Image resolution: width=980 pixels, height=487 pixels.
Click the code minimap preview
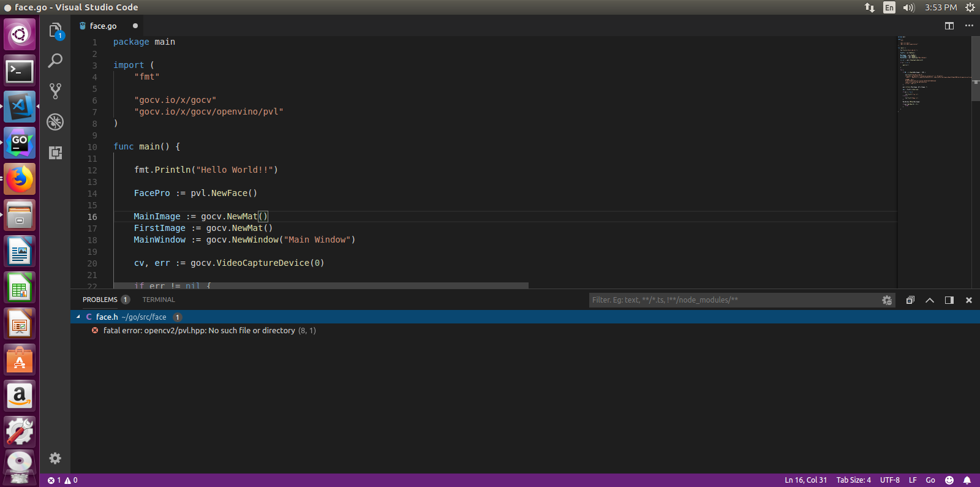[x=934, y=74]
